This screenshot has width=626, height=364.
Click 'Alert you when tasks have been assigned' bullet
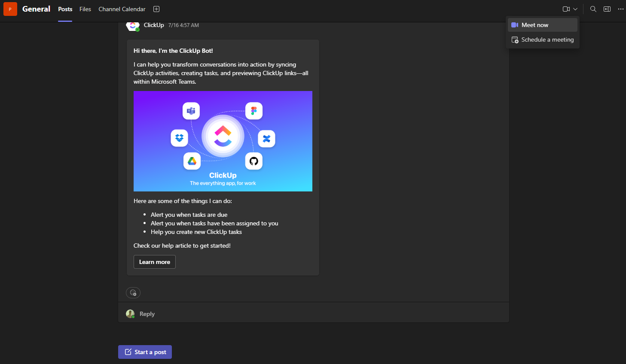pos(214,223)
